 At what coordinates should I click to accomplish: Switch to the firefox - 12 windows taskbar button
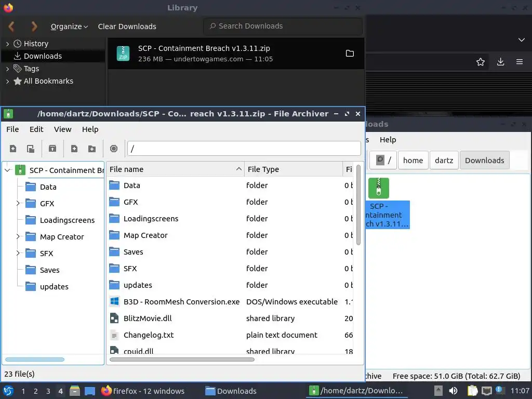[143, 391]
